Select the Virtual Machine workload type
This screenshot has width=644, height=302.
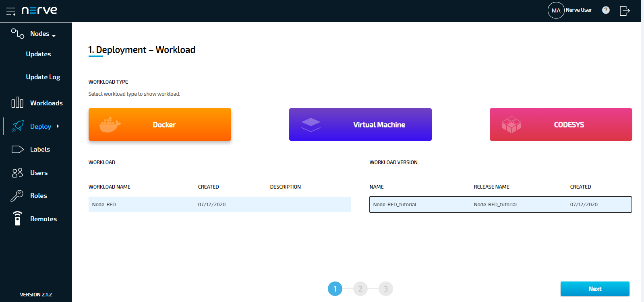pos(360,125)
